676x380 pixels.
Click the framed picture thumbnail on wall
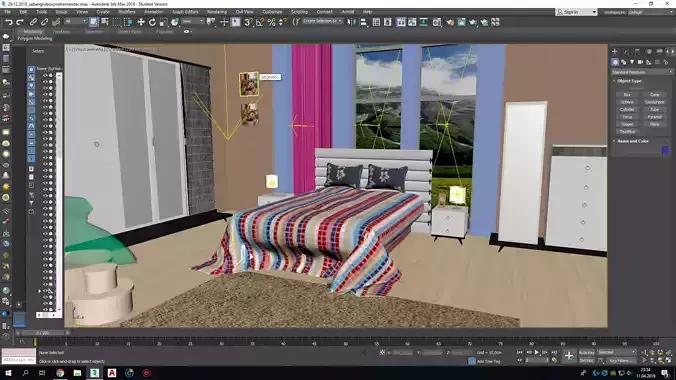[x=249, y=84]
